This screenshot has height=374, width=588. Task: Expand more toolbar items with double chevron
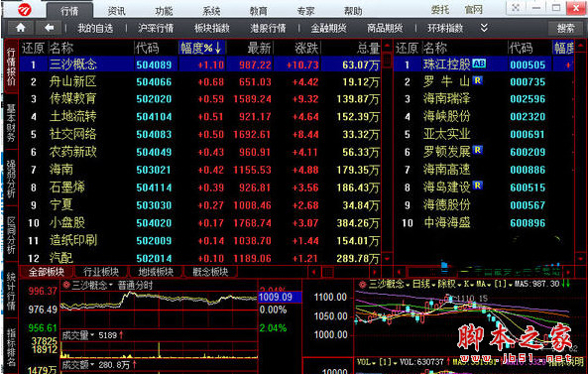pos(484,28)
